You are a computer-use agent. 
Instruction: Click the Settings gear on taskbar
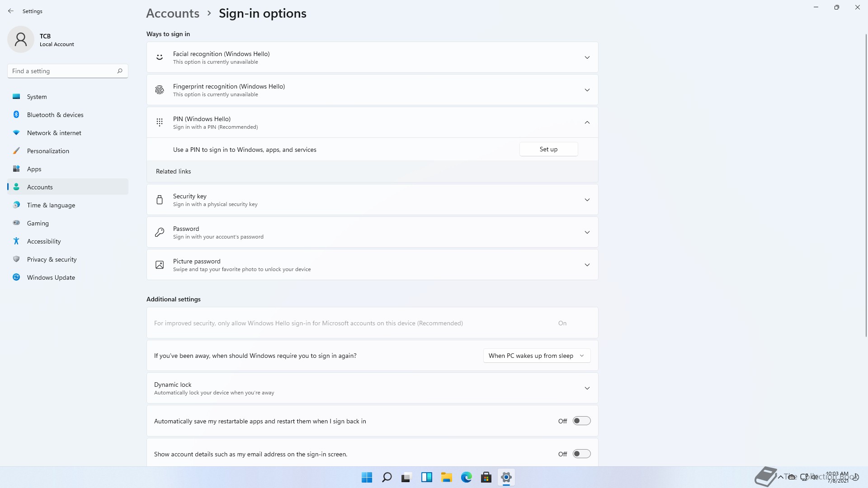(x=506, y=477)
